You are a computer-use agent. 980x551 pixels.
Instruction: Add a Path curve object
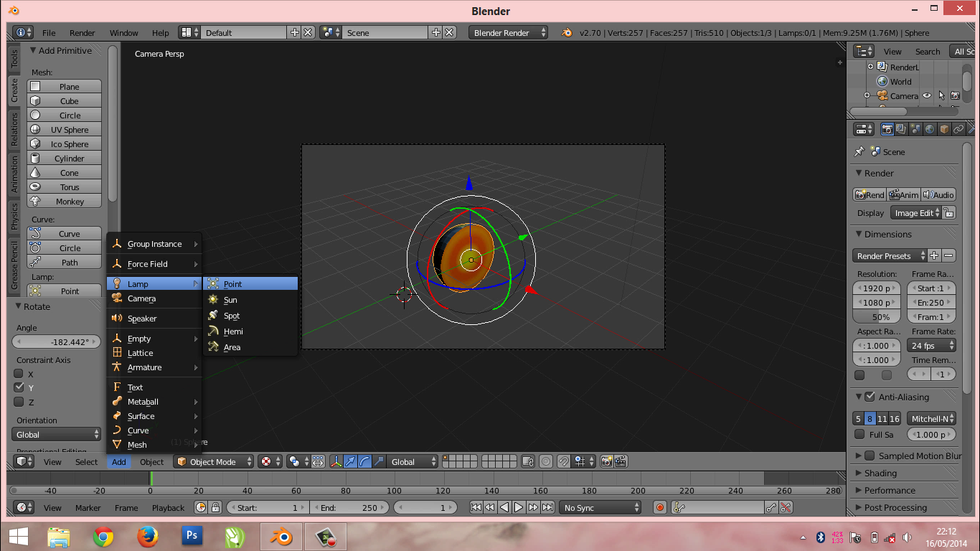pyautogui.click(x=65, y=263)
